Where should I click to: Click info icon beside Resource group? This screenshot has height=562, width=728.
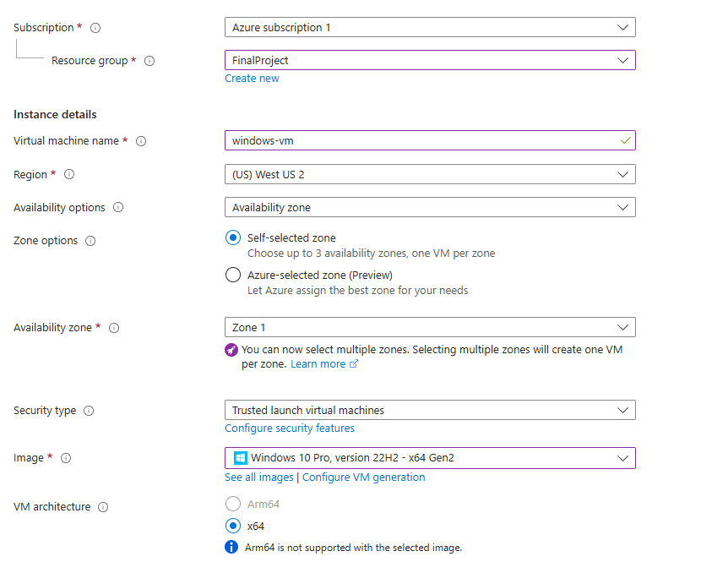pos(149,61)
